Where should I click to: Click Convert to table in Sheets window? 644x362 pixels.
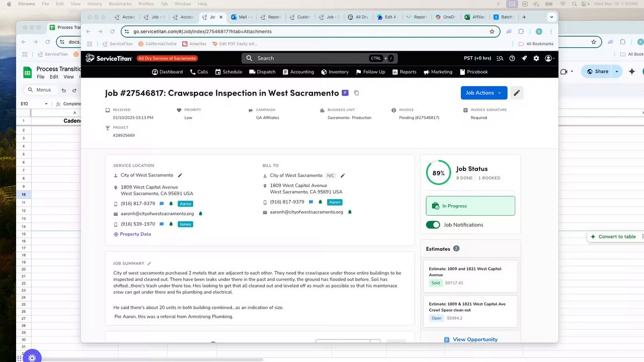click(x=613, y=237)
